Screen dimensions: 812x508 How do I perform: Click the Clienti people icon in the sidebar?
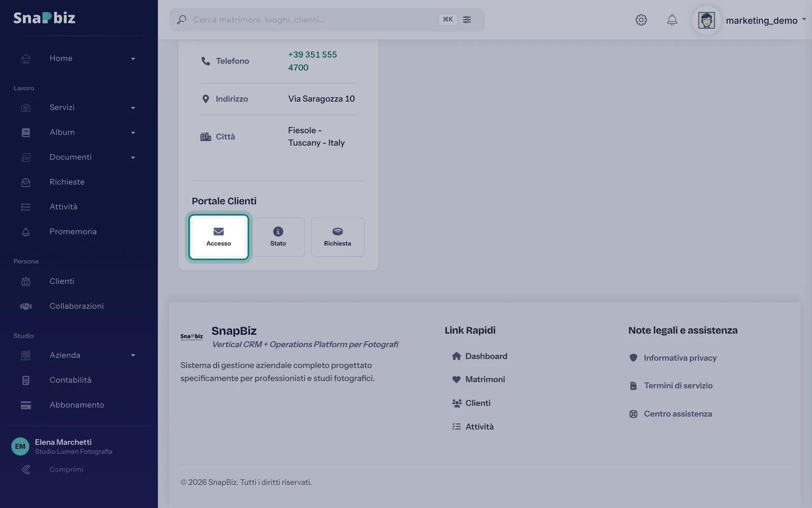pos(26,281)
